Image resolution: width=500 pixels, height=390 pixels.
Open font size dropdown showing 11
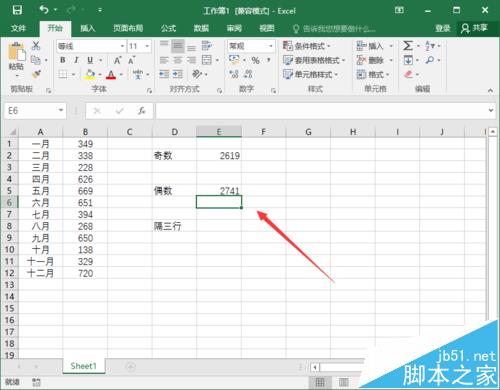click(x=139, y=46)
